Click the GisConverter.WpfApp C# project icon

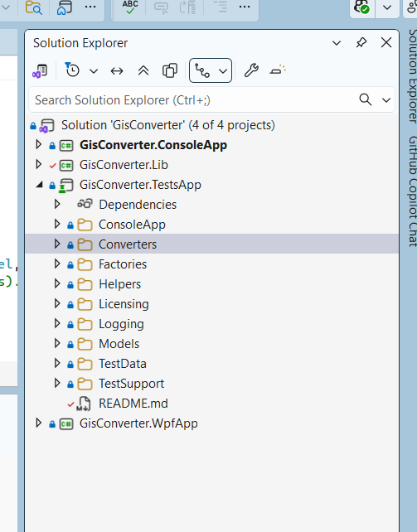point(66,423)
